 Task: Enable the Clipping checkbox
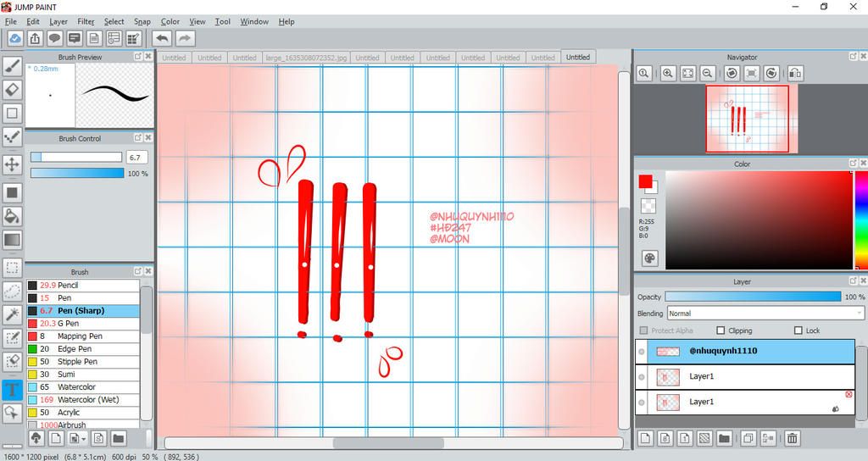click(x=721, y=330)
